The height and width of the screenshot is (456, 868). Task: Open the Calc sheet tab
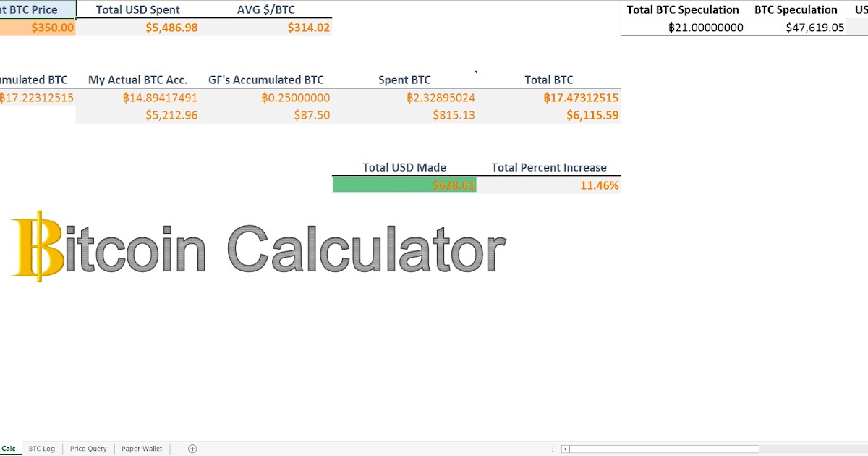[x=9, y=449]
